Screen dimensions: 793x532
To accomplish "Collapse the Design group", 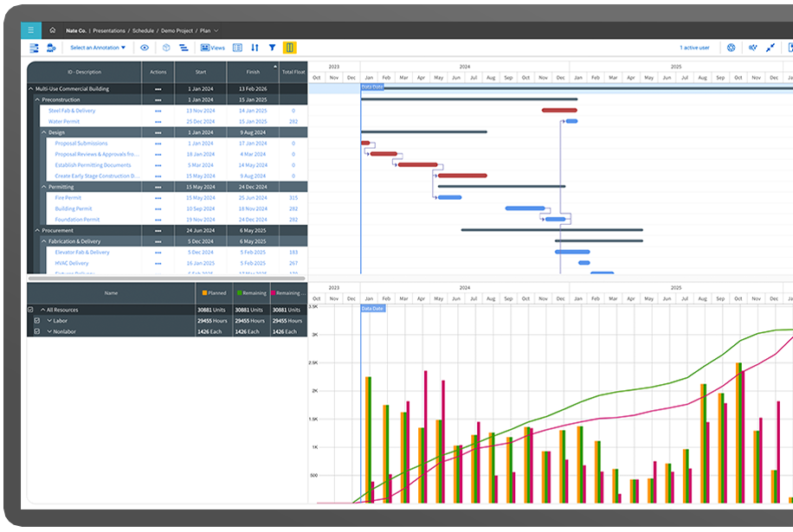I will (x=44, y=132).
